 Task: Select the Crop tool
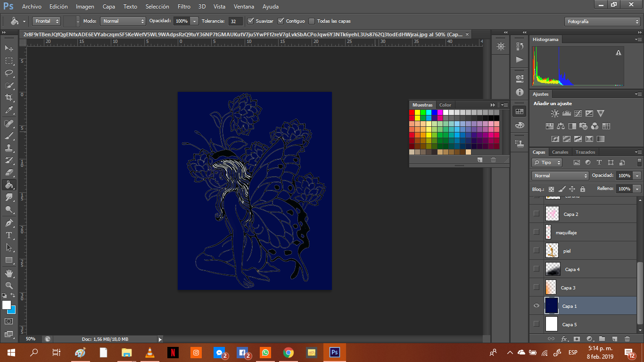[x=9, y=98]
